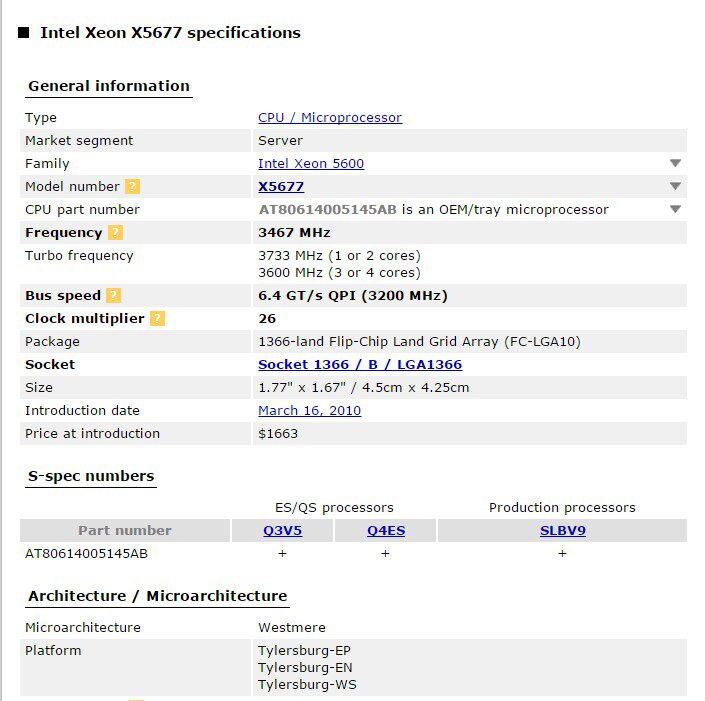Viewport: 705px width, 701px height.
Task: Click the Westmere microarchitecture value
Action: point(292,627)
